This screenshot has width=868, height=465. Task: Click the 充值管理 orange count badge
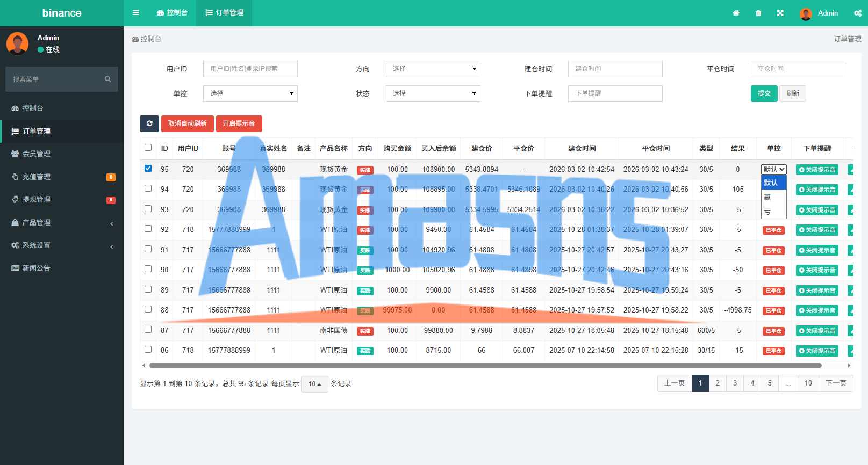pos(111,177)
